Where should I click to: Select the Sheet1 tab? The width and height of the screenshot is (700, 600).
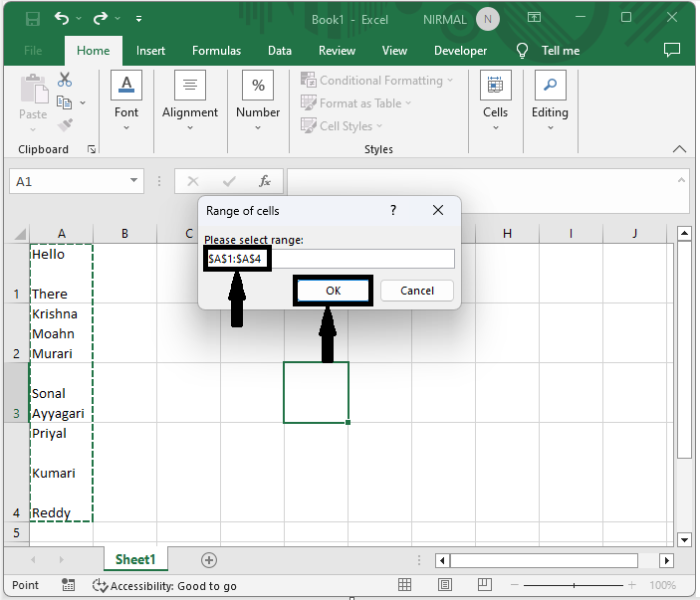(135, 560)
